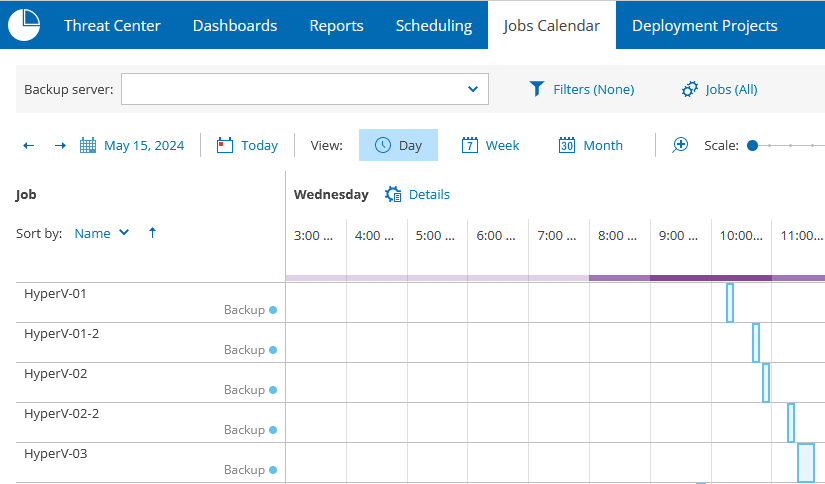The height and width of the screenshot is (484, 825).
Task: Open the Backup server dropdown
Action: tap(305, 89)
